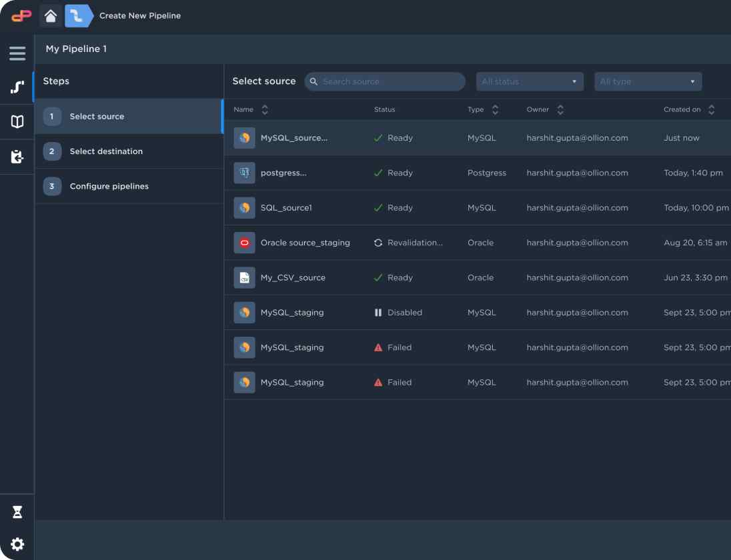Go to step 1 Select source
731x560 pixels.
[x=129, y=117]
